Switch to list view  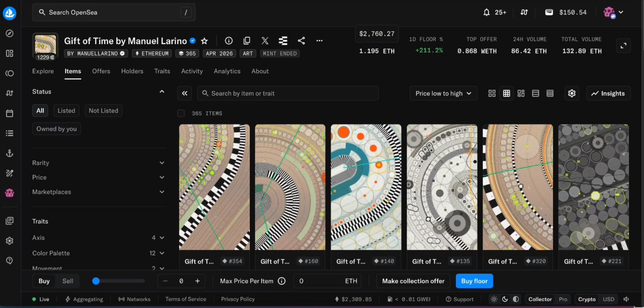[x=536, y=94]
